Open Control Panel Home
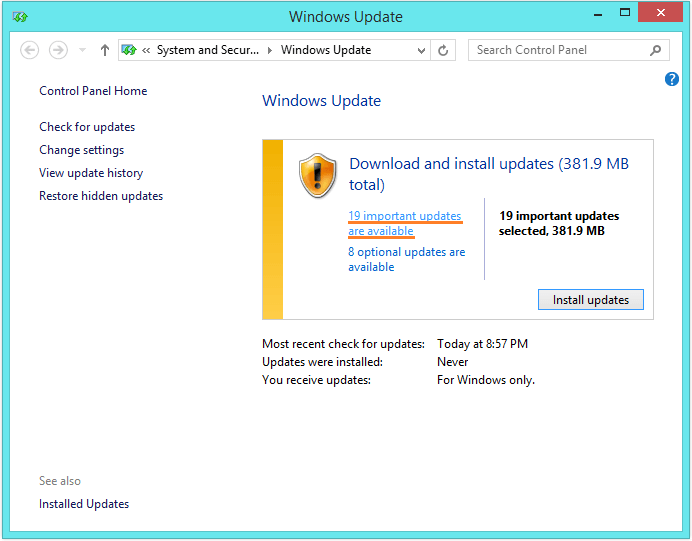The image size is (692, 541). tap(93, 91)
